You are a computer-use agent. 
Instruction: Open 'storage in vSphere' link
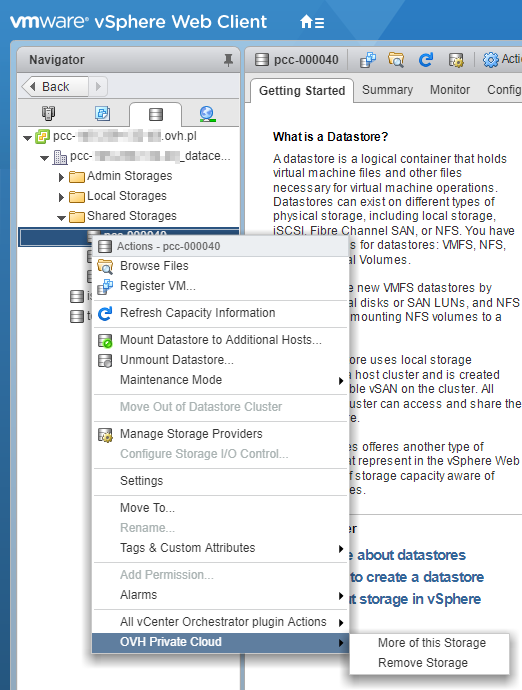click(x=420, y=599)
